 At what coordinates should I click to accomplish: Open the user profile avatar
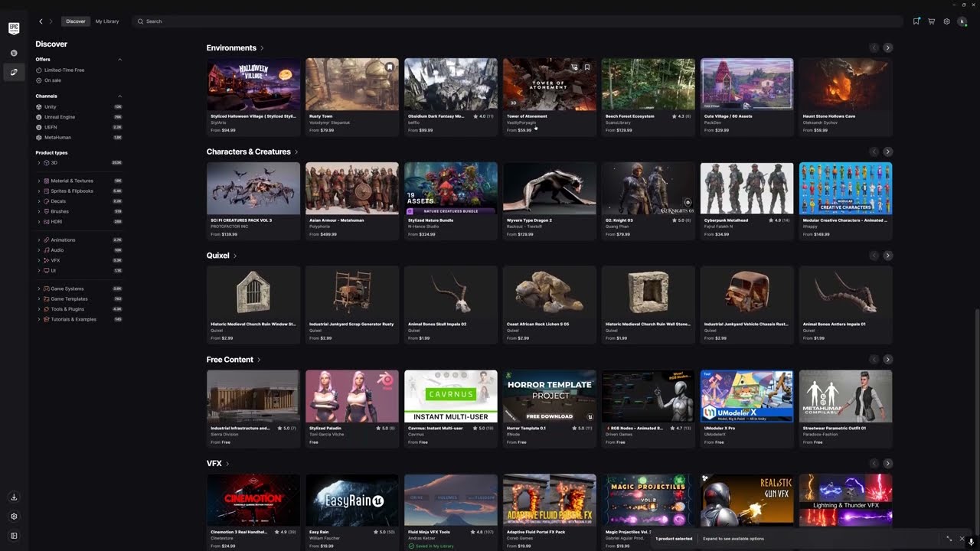tap(962, 21)
